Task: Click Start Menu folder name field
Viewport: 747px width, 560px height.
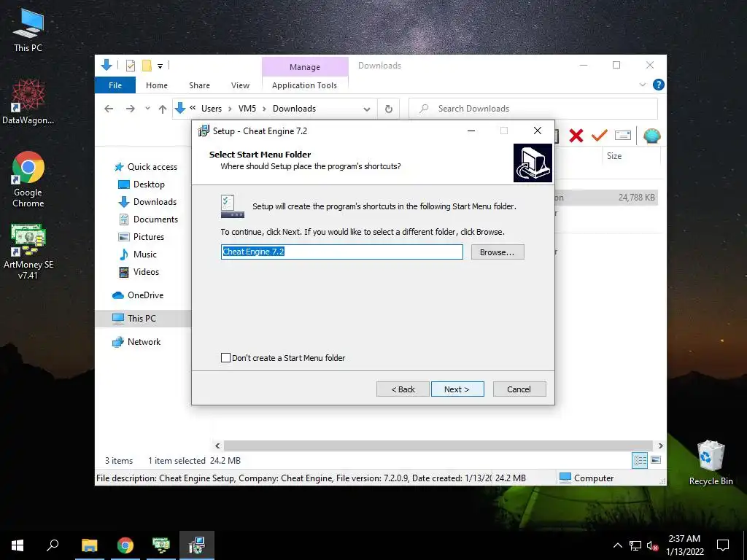Action: click(x=342, y=252)
